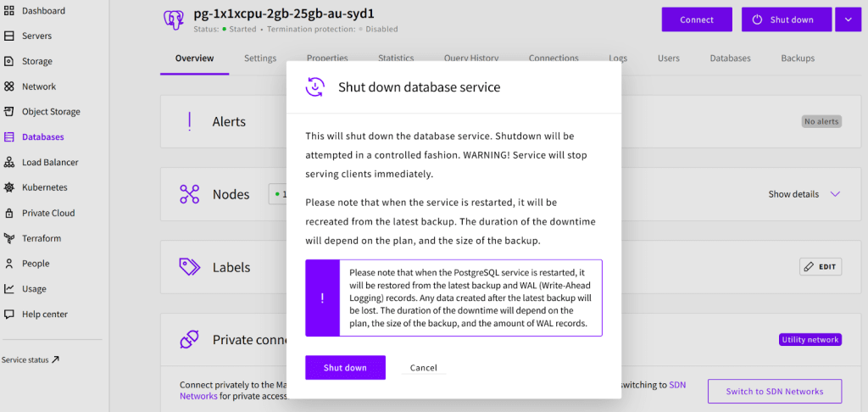The height and width of the screenshot is (412, 868).
Task: Click the Help center chat icon
Action: [8, 314]
